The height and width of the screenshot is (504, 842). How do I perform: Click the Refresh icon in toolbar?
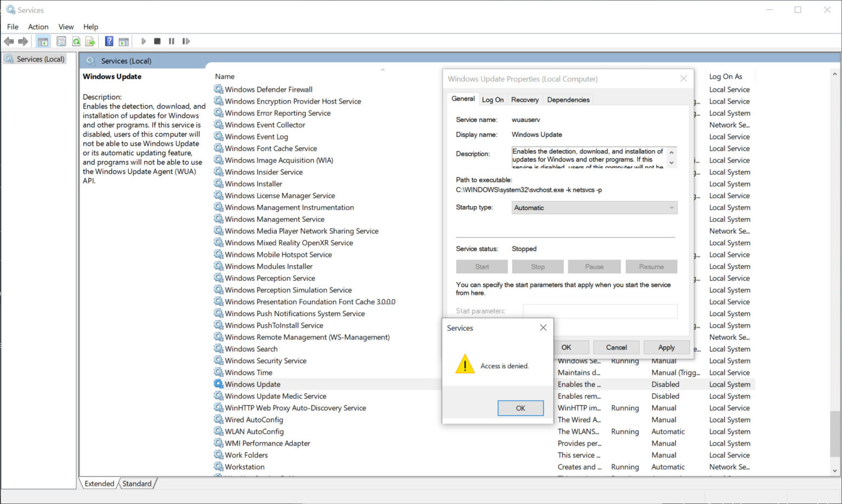76,41
